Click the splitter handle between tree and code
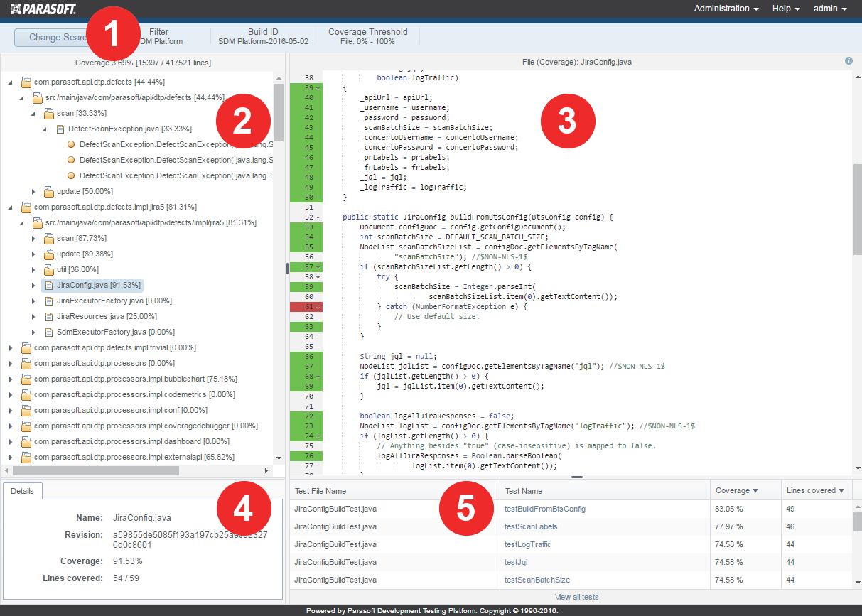 coord(287,268)
